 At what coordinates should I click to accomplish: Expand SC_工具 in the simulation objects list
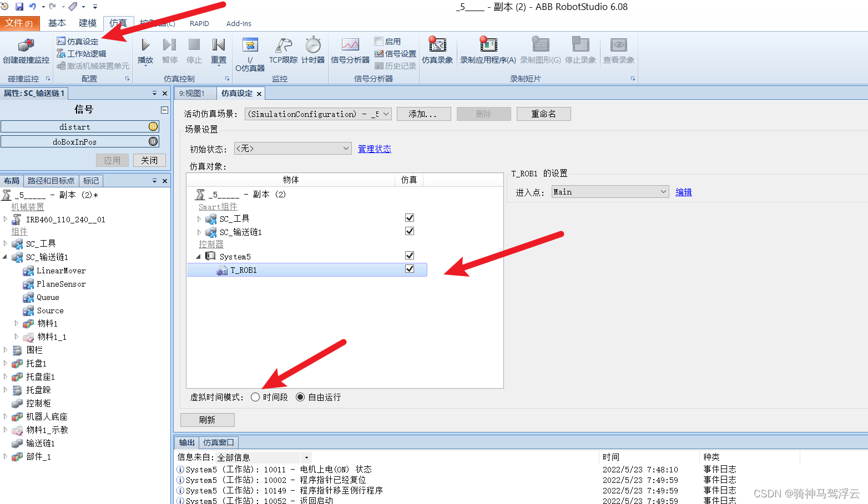tap(199, 219)
